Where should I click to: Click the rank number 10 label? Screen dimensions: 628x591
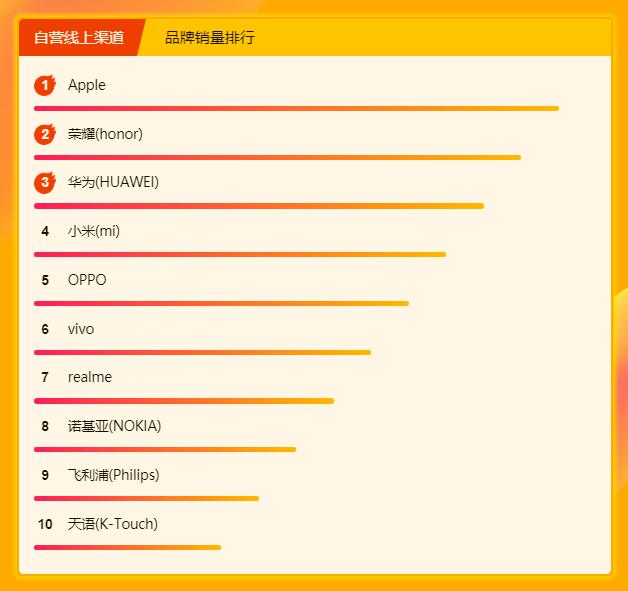(x=45, y=524)
